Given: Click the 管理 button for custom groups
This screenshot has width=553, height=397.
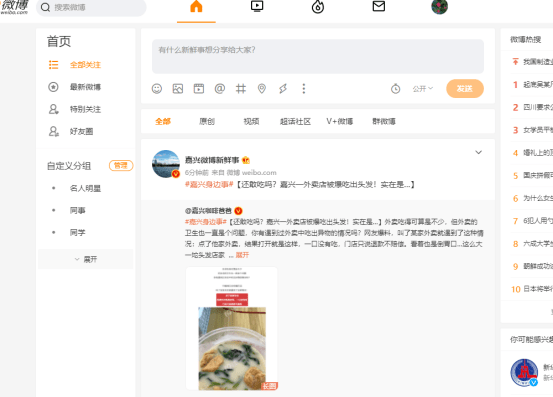Looking at the screenshot, I should [121, 165].
